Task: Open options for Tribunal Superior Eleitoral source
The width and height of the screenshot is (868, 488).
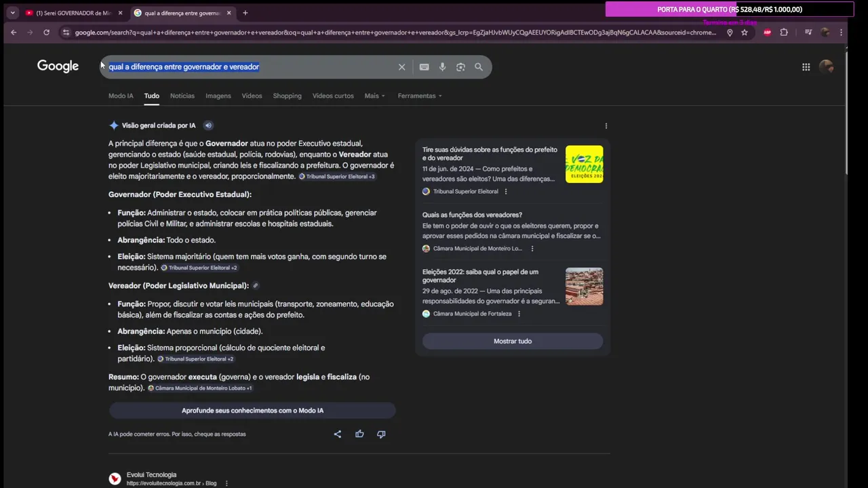Action: click(x=505, y=192)
